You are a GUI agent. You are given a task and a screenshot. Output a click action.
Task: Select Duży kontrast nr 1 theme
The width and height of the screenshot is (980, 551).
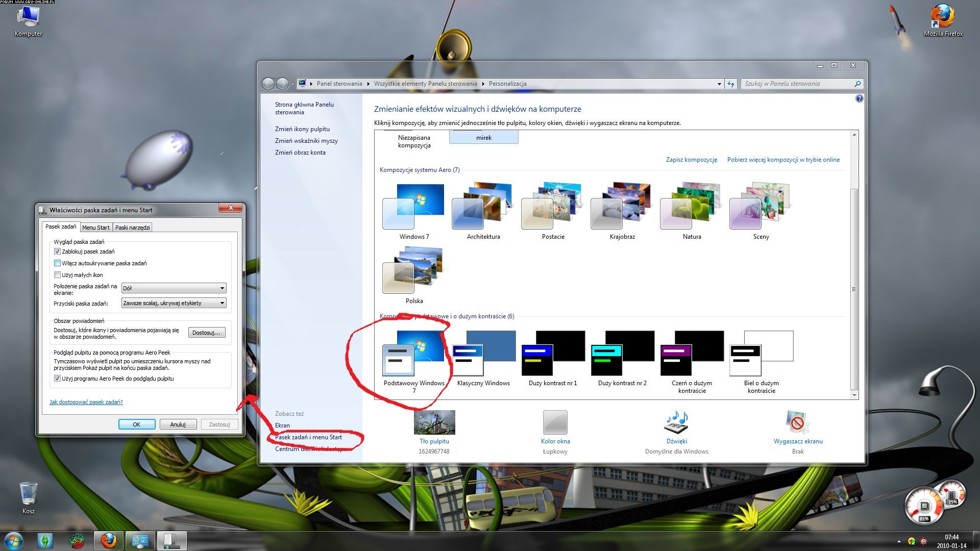553,358
